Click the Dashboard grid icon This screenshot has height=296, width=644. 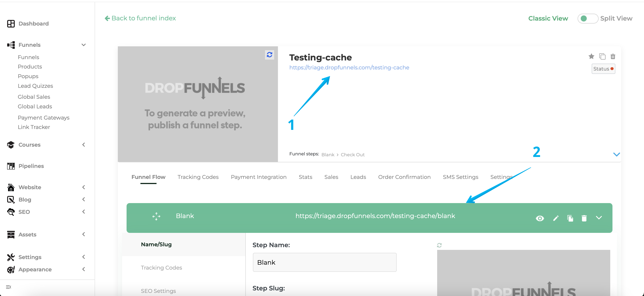click(x=11, y=24)
